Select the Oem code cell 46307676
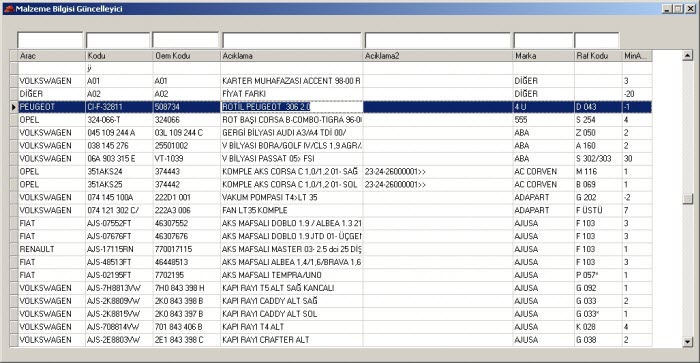 [x=187, y=236]
